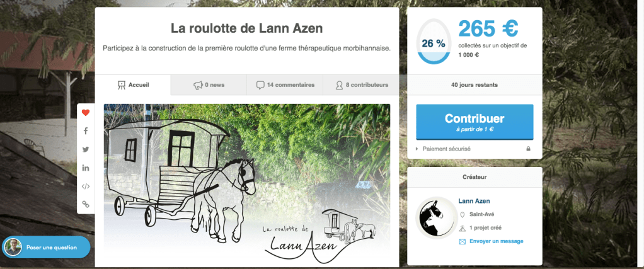Open the Accueil tab
Viewport: 644px width, 269px height.
[133, 85]
